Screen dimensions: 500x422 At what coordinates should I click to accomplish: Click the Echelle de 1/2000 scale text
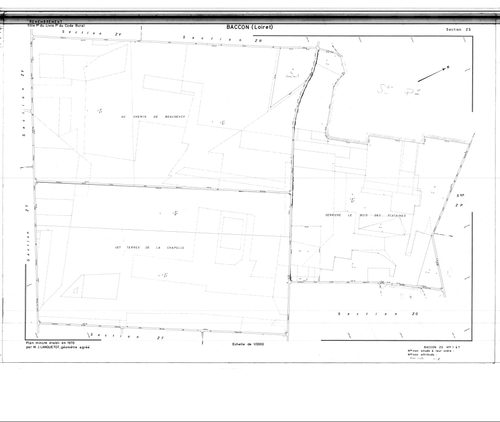(248, 344)
